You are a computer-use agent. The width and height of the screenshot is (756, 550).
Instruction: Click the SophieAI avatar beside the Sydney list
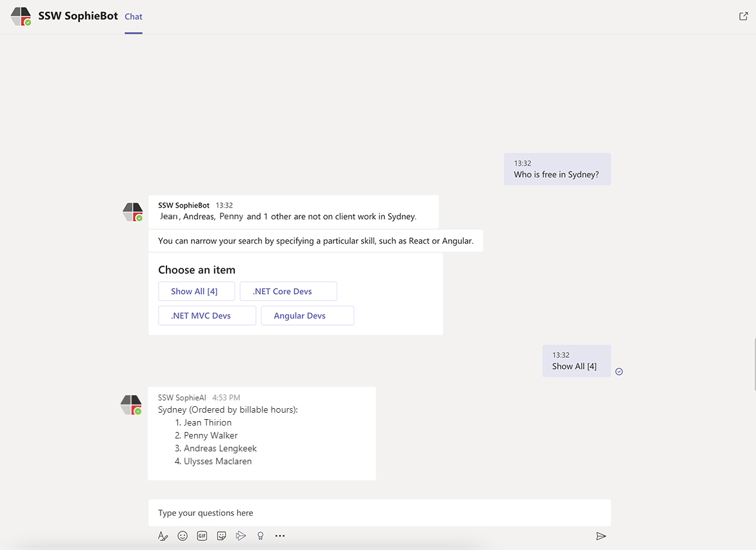point(132,406)
